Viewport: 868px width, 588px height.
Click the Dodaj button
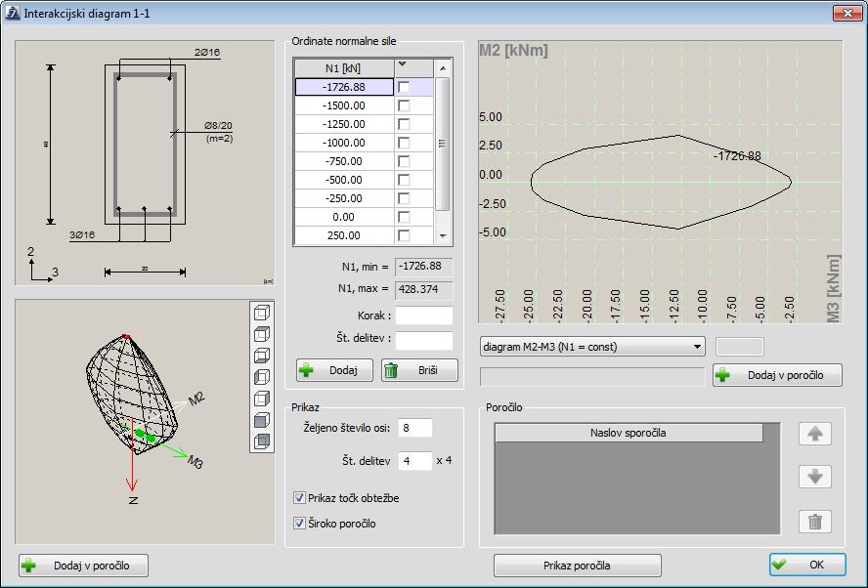tap(334, 370)
